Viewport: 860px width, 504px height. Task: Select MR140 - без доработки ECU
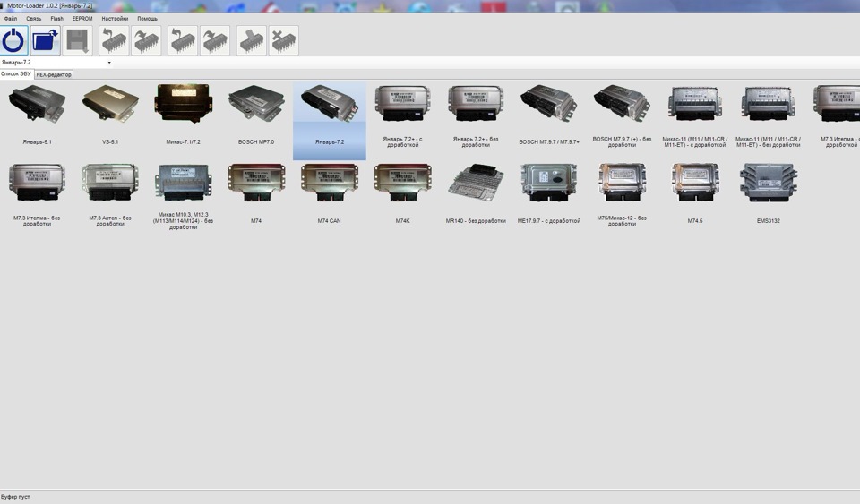tap(476, 193)
